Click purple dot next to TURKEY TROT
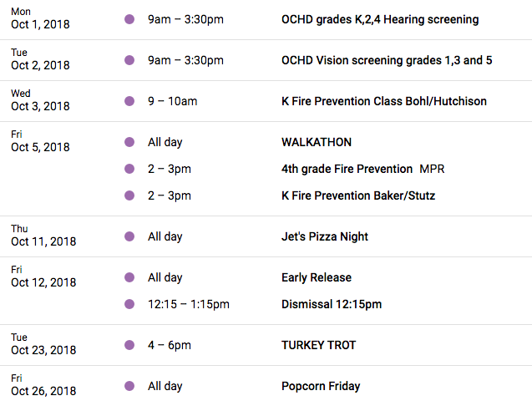Image resolution: width=532 pixels, height=406 pixels. click(129, 345)
